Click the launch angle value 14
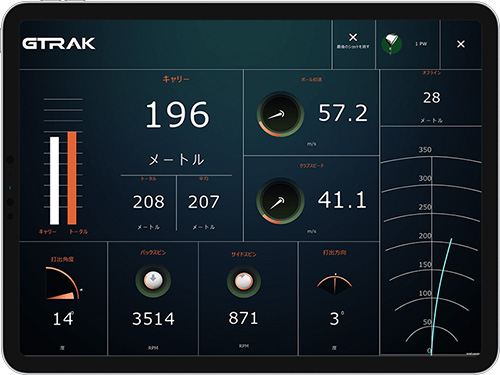Screen dimensions: 500x375 click(63, 319)
